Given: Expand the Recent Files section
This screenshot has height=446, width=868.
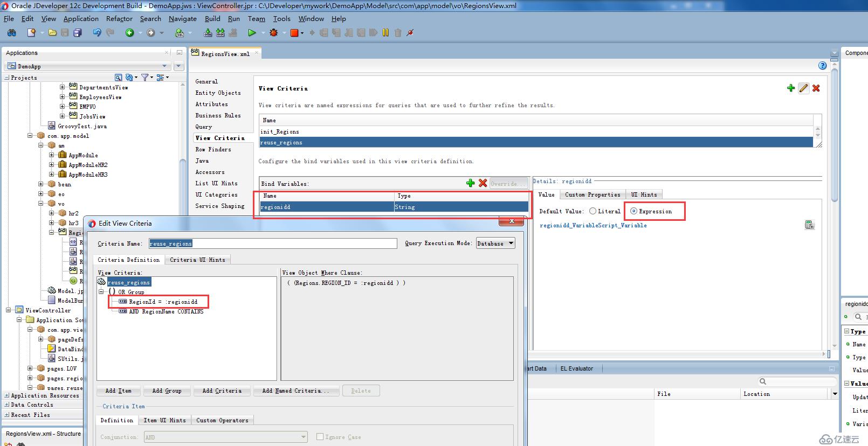Looking at the screenshot, I should [6, 415].
